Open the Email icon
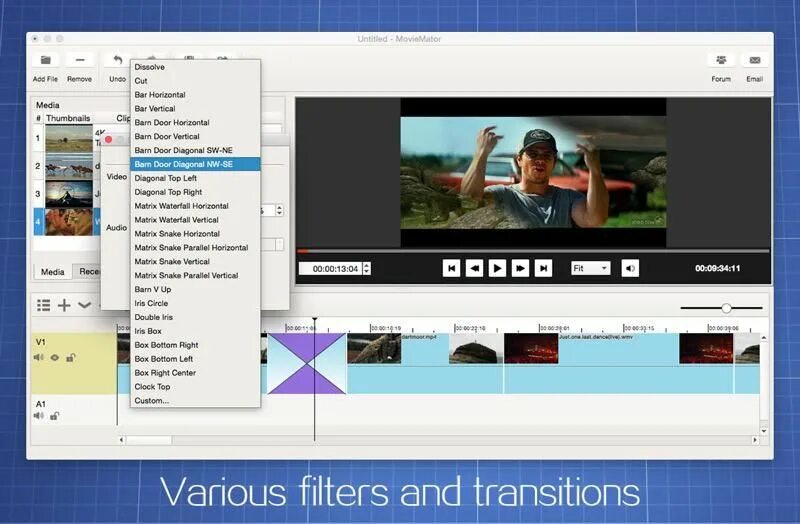This screenshot has width=800, height=524. pos(755,60)
